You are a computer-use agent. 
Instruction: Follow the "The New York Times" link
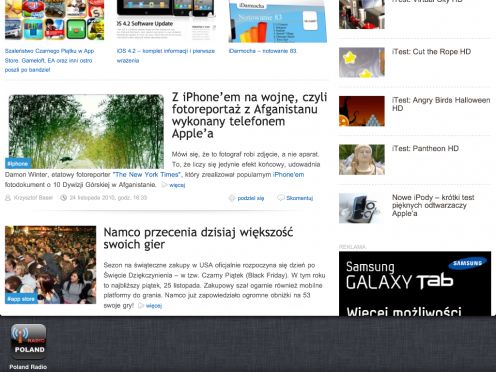(x=147, y=175)
